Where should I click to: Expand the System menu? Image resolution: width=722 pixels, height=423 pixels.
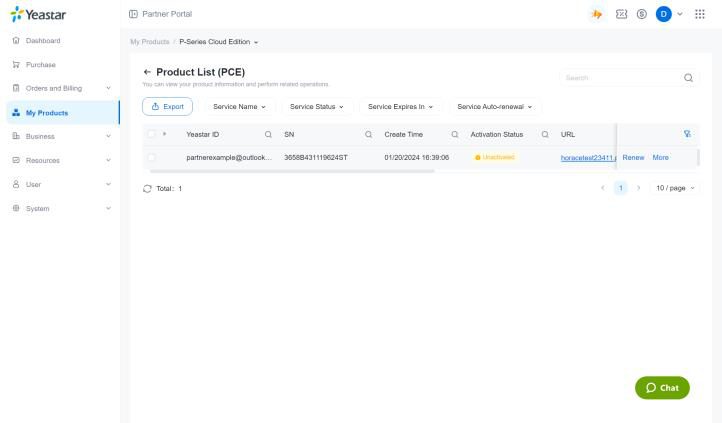tap(61, 209)
